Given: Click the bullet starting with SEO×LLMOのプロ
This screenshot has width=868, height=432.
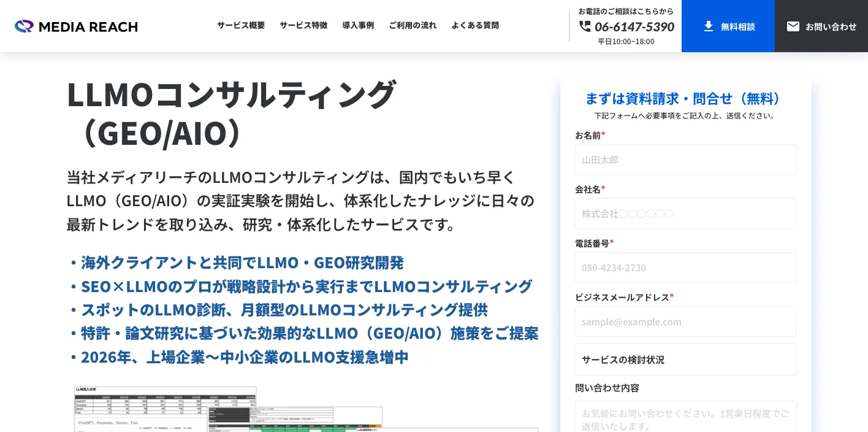Looking at the screenshot, I should pyautogui.click(x=300, y=286).
